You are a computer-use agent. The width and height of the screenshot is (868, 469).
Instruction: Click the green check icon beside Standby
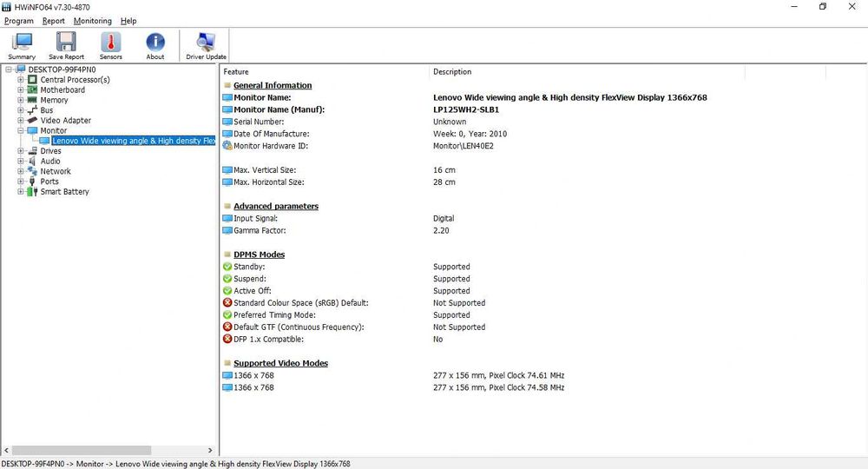pos(227,267)
